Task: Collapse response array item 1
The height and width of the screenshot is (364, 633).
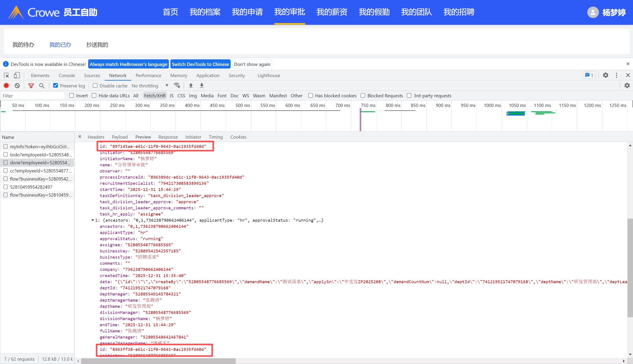Action: tap(93, 220)
